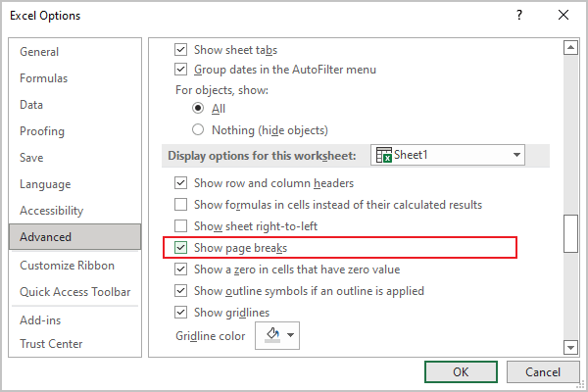The height and width of the screenshot is (392, 588).
Task: Click the OK button
Action: [461, 371]
